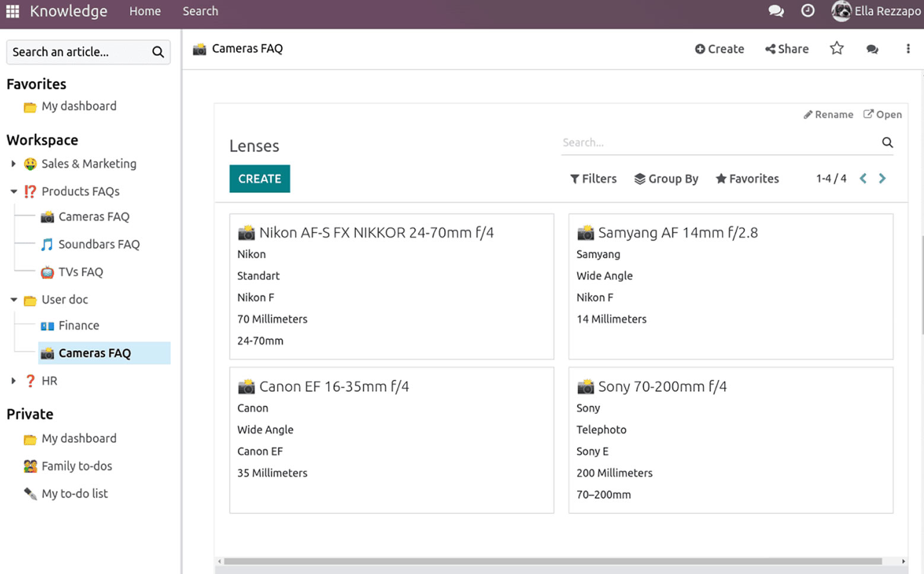The image size is (924, 574).
Task: Click the top Create button in header
Action: [719, 49]
